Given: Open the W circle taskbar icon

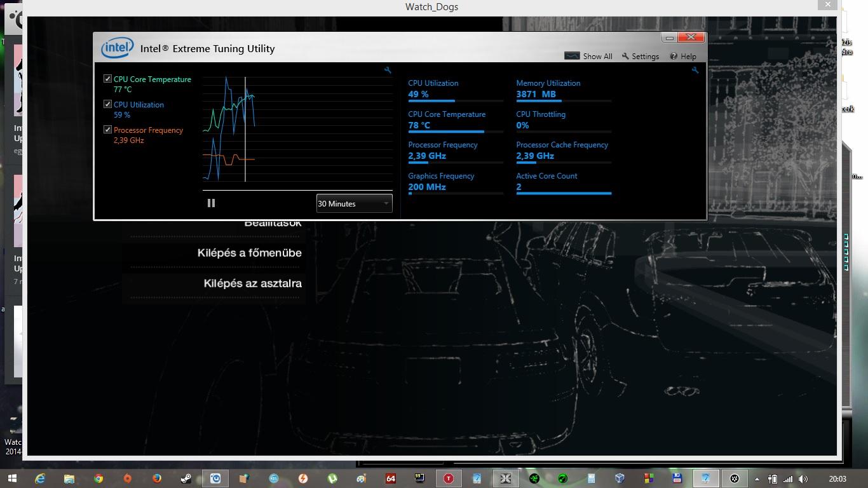Looking at the screenshot, I should 735,478.
